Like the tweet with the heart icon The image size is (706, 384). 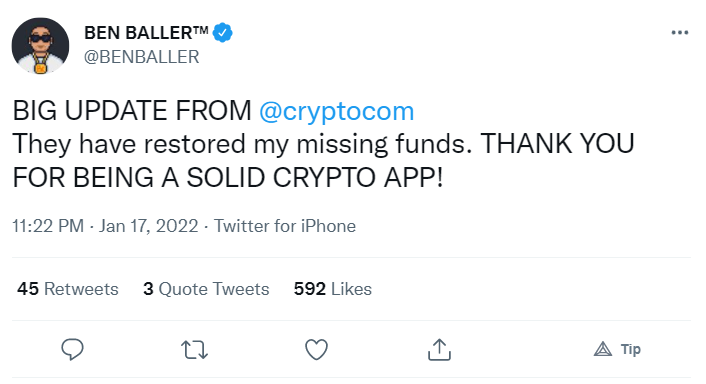(x=317, y=350)
